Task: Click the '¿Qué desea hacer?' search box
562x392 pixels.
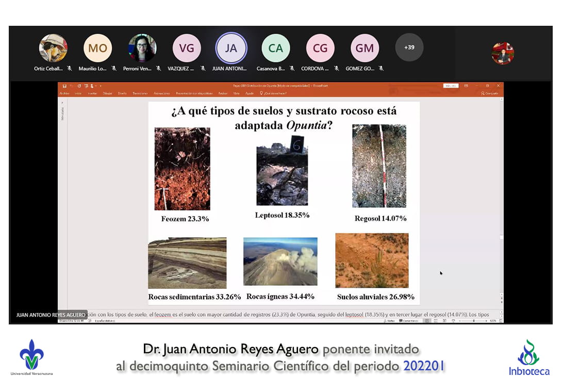Action: (274, 93)
